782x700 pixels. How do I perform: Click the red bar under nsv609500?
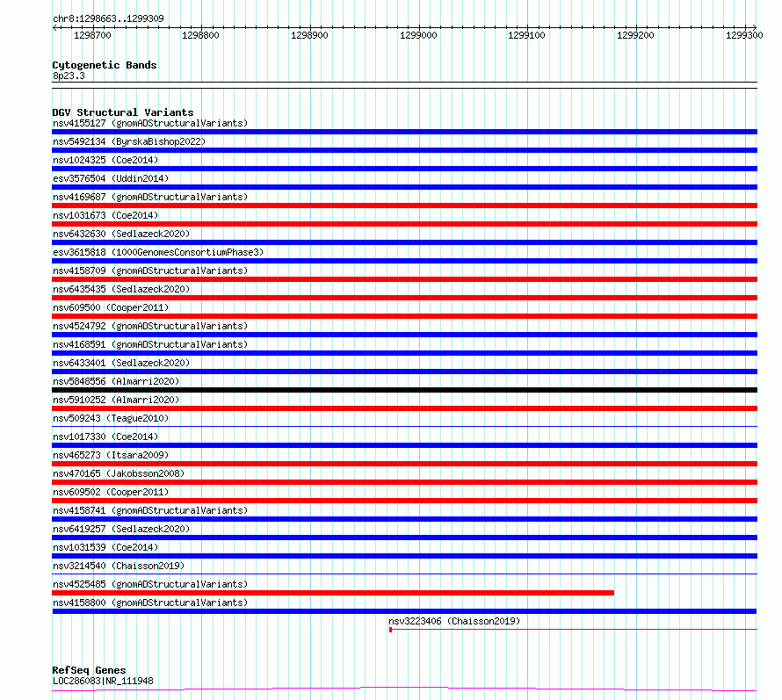click(404, 316)
